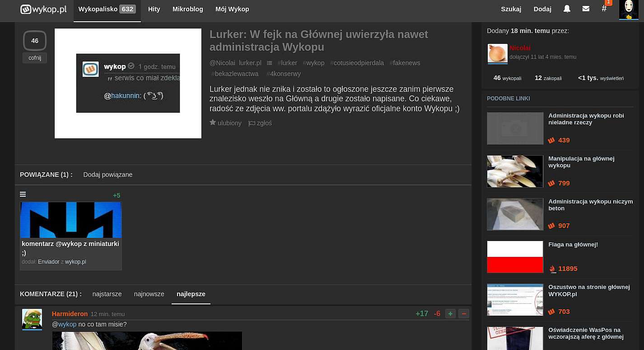Click the flag icon next to zgłoś
644x350 pixels.
pyautogui.click(x=252, y=123)
